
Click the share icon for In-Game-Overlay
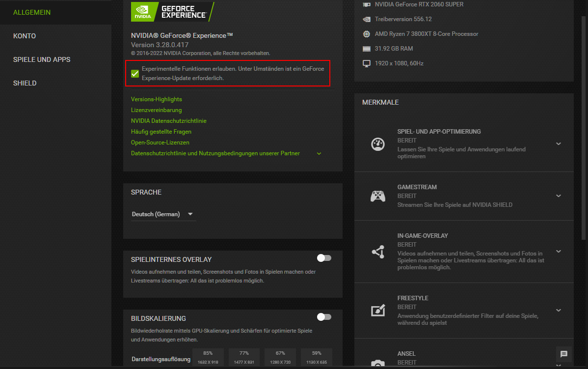coord(378,252)
